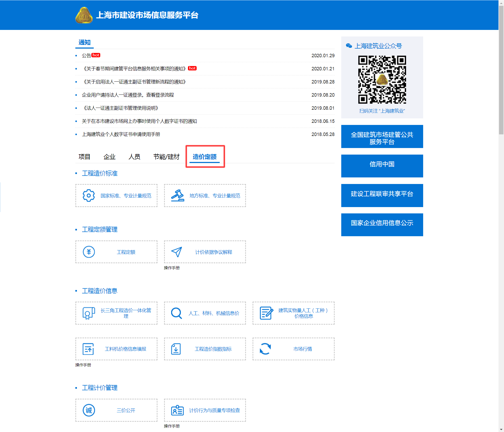Click the gavel icon for 地方标准、专业计量规范
The width and height of the screenshot is (504, 432).
[177, 196]
